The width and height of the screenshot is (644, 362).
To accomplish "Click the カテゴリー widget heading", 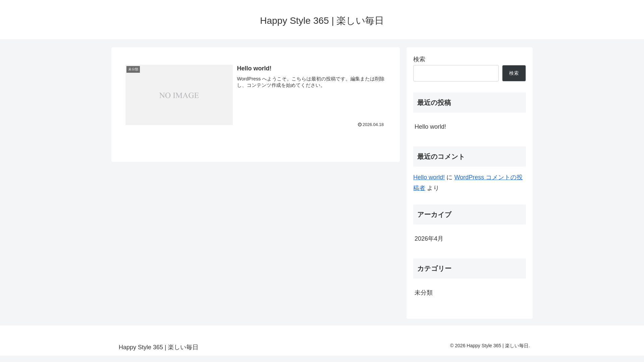I will coord(434,268).
